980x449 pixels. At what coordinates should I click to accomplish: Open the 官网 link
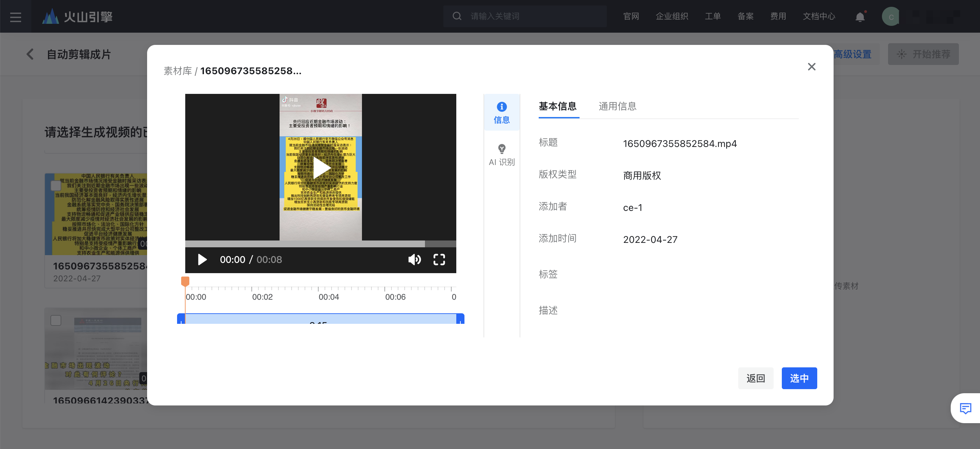631,16
